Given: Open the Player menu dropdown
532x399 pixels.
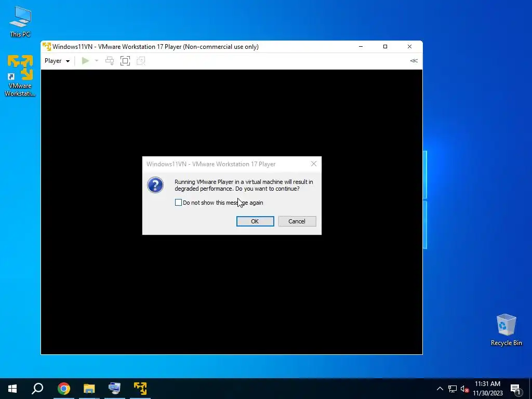Looking at the screenshot, I should [x=57, y=61].
